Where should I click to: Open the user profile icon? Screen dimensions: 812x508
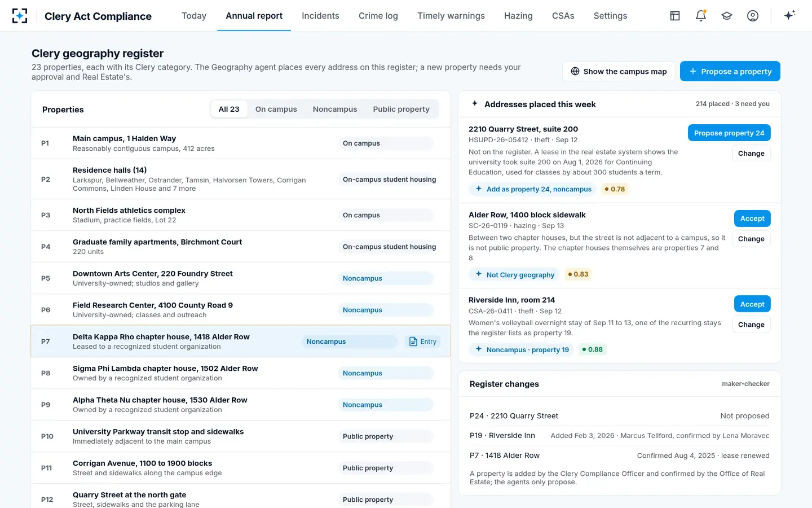(753, 16)
